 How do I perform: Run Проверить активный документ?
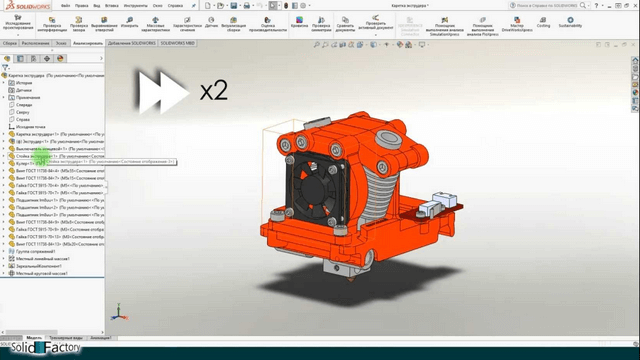376,22
